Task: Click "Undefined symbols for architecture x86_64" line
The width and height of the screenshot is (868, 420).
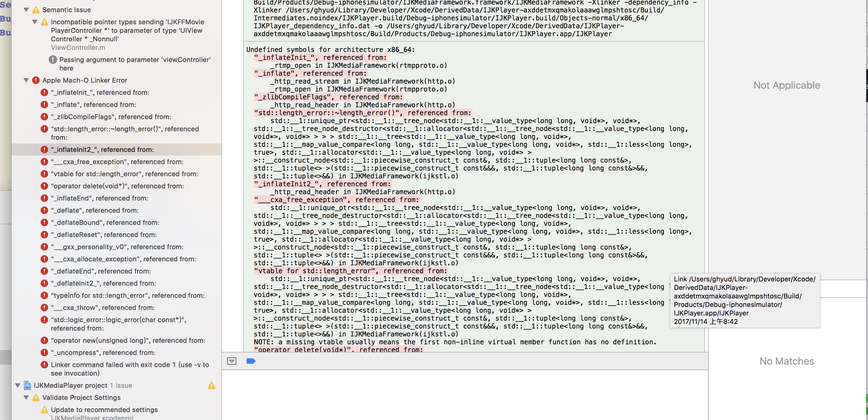Action: pyautogui.click(x=331, y=50)
